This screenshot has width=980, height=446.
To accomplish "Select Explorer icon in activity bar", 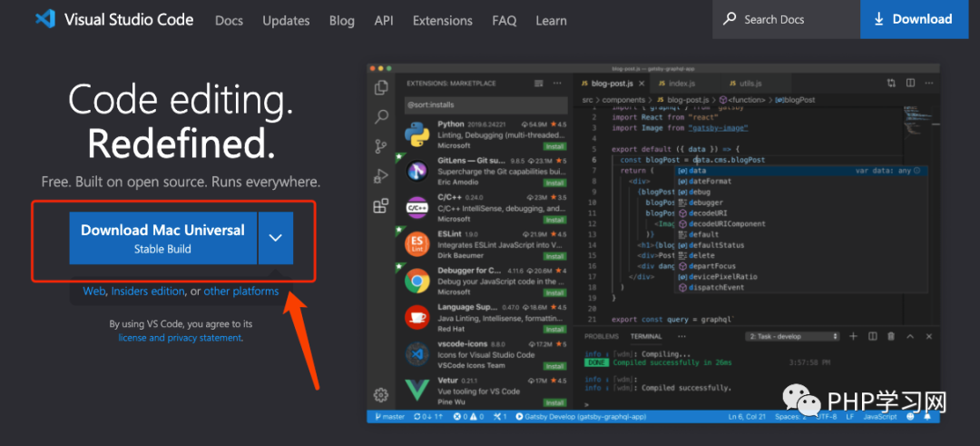I will pyautogui.click(x=380, y=87).
